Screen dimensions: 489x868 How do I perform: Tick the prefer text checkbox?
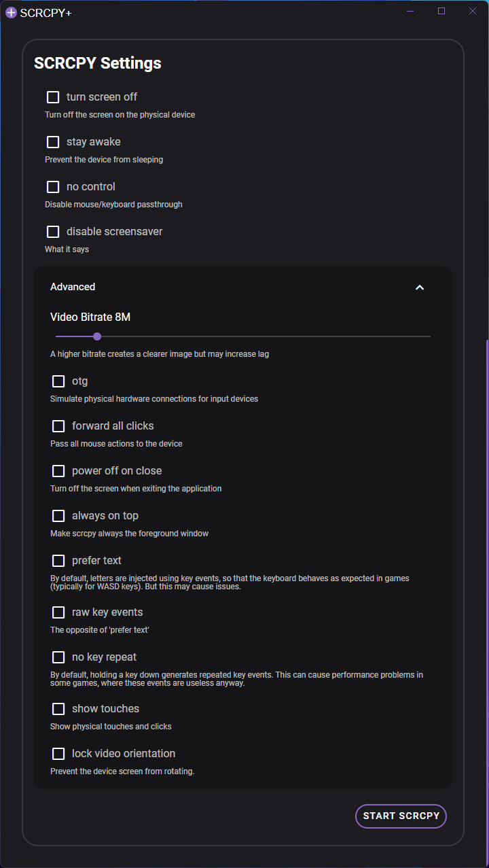58,561
